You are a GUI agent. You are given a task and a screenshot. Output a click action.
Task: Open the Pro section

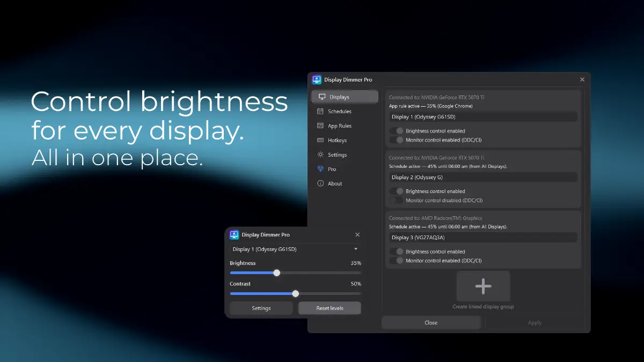click(x=345, y=169)
